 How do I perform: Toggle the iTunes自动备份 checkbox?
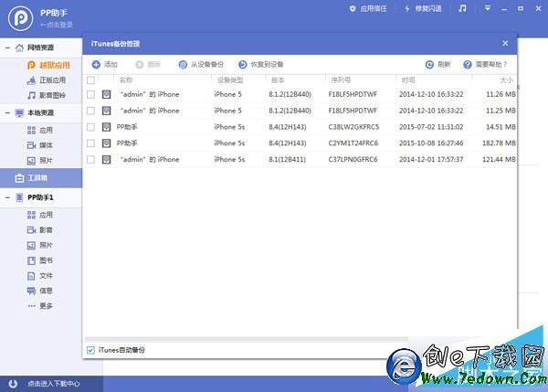point(90,350)
